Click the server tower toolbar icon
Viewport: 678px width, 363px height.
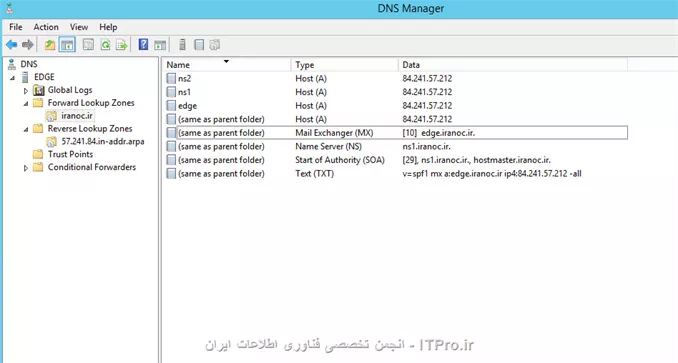182,45
